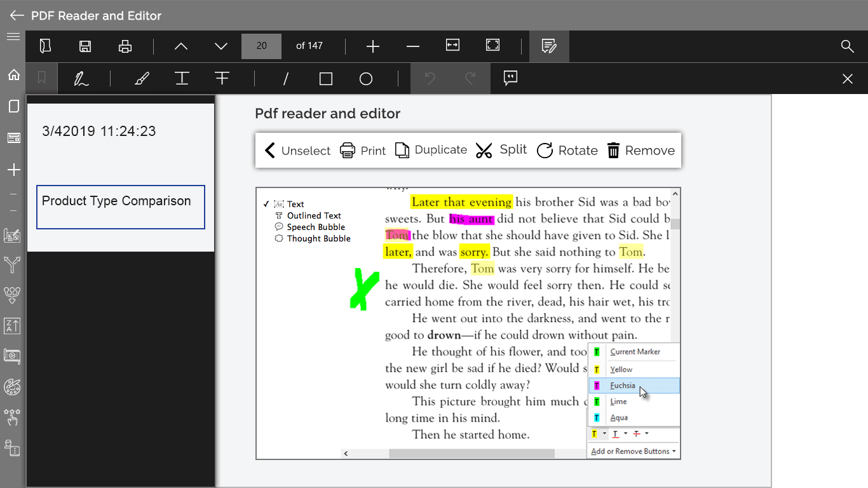Go to previous page chevron
Screen dimensions: 868x488
[x=181, y=46]
